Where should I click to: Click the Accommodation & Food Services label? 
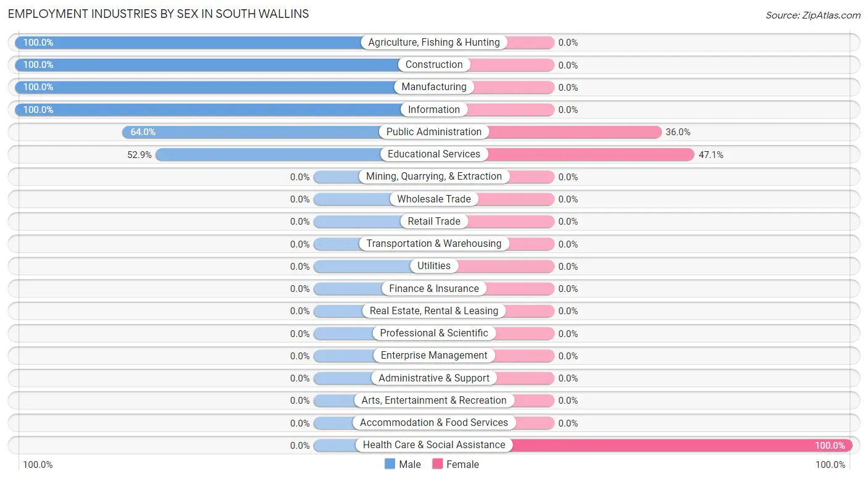coord(434,423)
